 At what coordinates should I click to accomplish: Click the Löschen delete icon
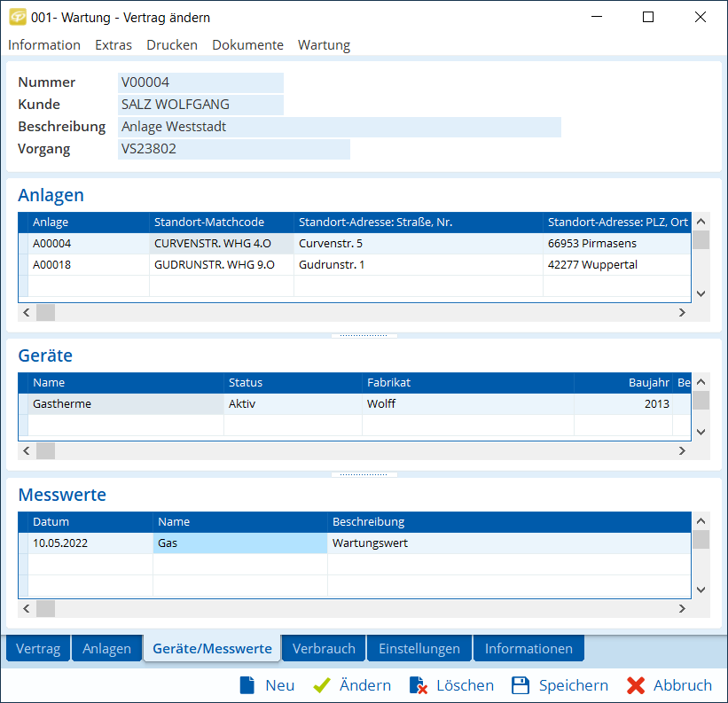(419, 685)
